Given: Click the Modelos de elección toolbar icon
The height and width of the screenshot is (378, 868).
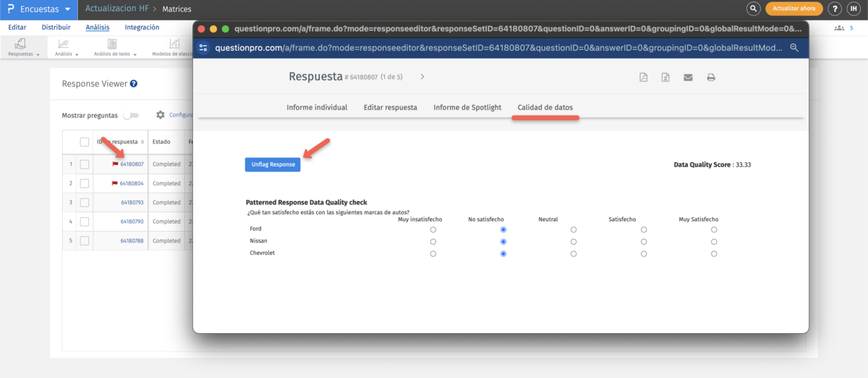Looking at the screenshot, I should 175,43.
